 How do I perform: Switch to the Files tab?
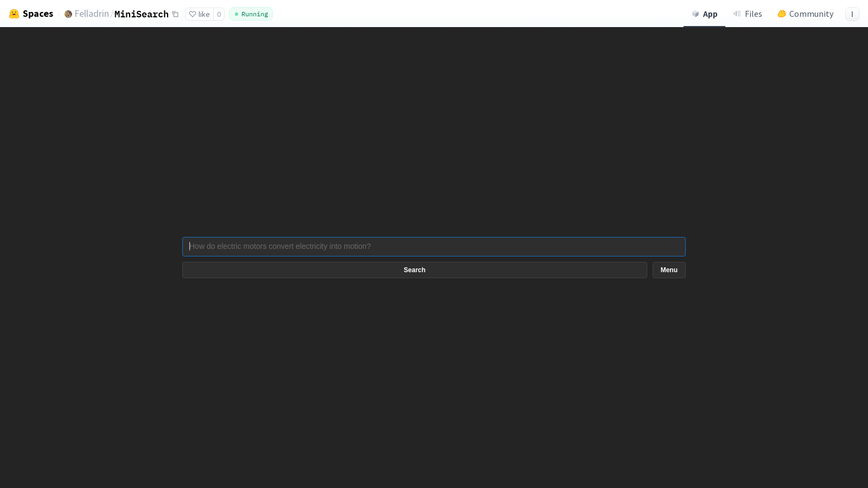pyautogui.click(x=748, y=14)
